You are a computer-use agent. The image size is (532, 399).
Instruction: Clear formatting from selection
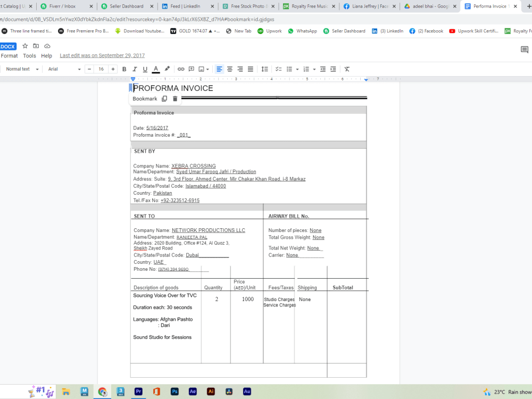347,69
